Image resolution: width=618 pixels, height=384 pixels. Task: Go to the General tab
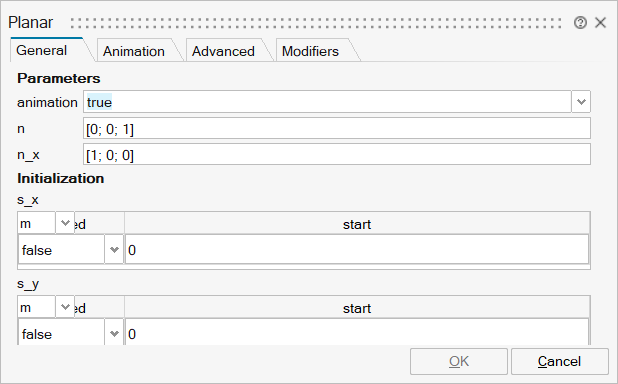coord(42,50)
